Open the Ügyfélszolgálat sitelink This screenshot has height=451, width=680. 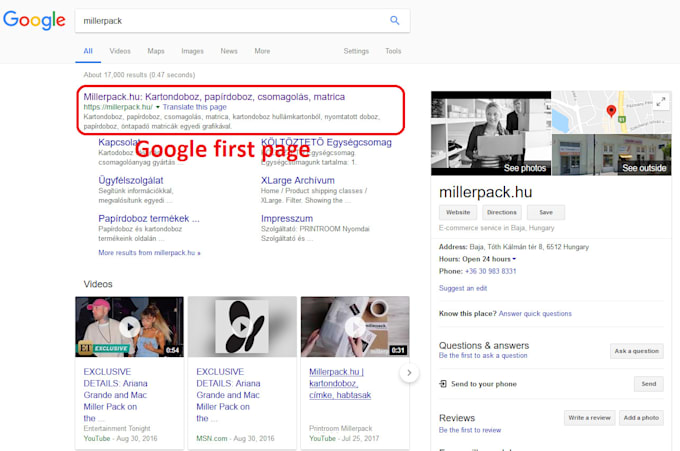131,180
